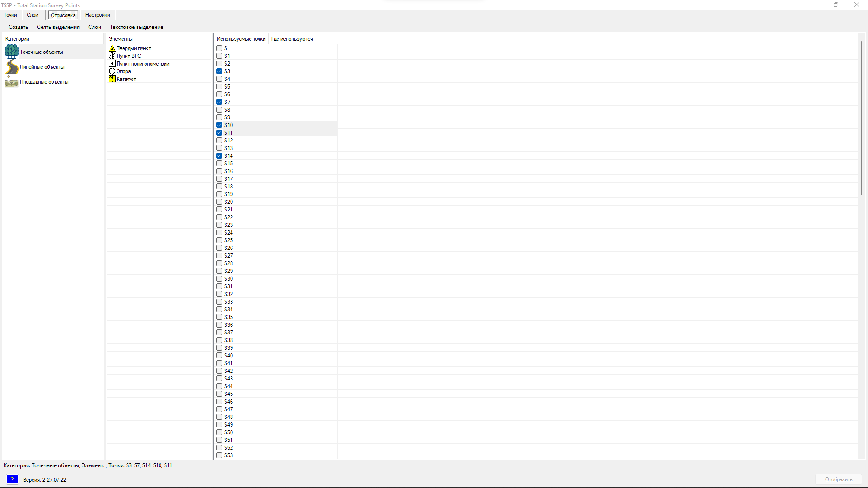Viewport: 868px width, 488px height.
Task: Click the Пункт ВРС crosshair icon
Action: 112,56
